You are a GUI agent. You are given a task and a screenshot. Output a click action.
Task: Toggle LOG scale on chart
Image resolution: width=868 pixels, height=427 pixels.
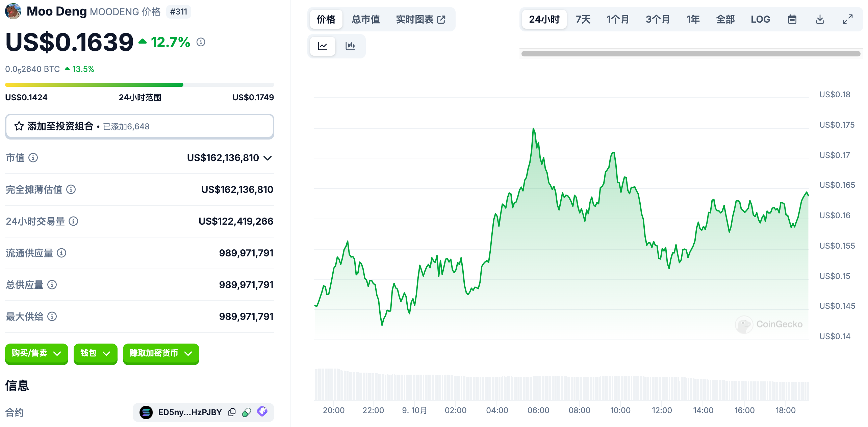760,19
